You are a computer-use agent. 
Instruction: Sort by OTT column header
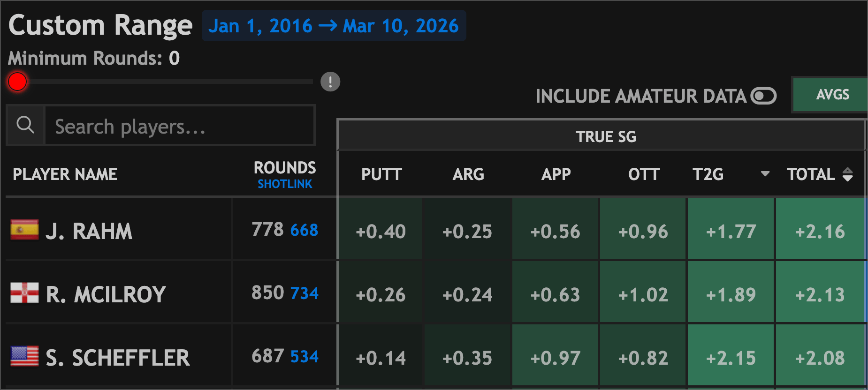644,174
